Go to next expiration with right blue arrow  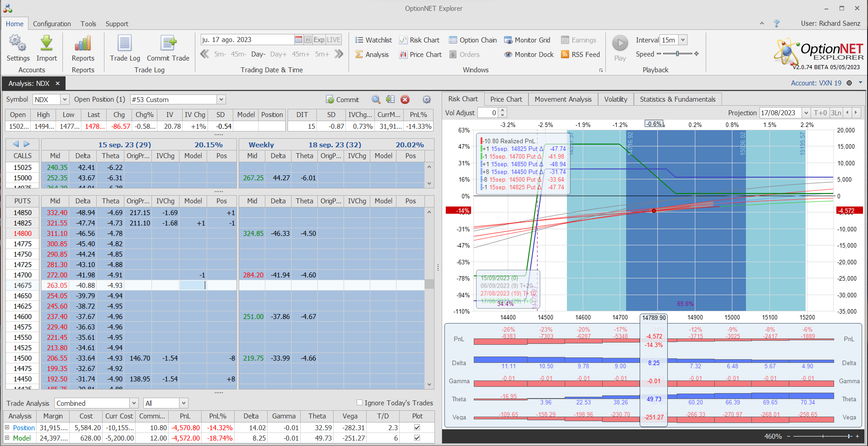[27, 144]
